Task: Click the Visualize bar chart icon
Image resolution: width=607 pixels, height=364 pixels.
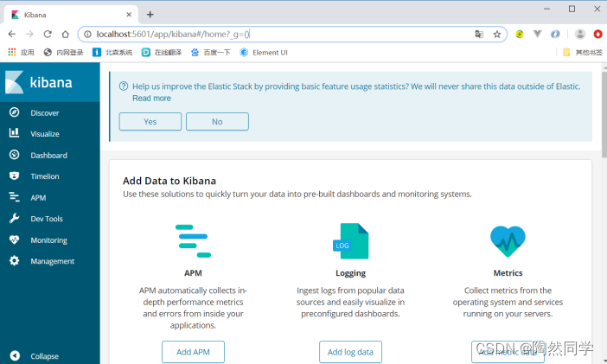Action: (15, 133)
